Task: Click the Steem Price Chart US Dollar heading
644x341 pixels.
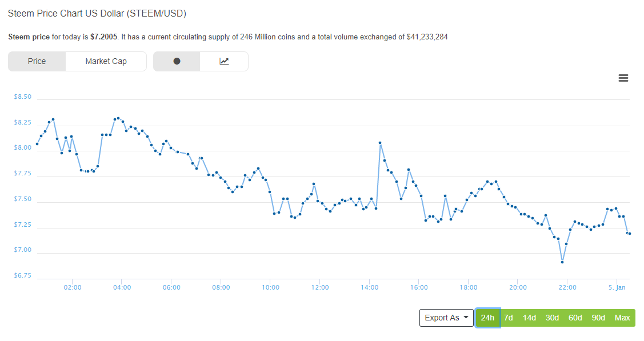Action: (97, 14)
